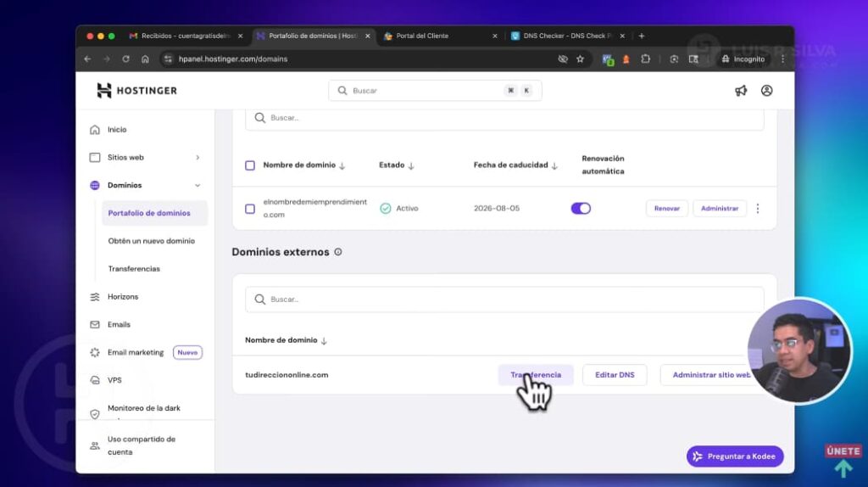Click the Dominios globe icon
Viewport: 868px width, 487px height.
point(95,185)
